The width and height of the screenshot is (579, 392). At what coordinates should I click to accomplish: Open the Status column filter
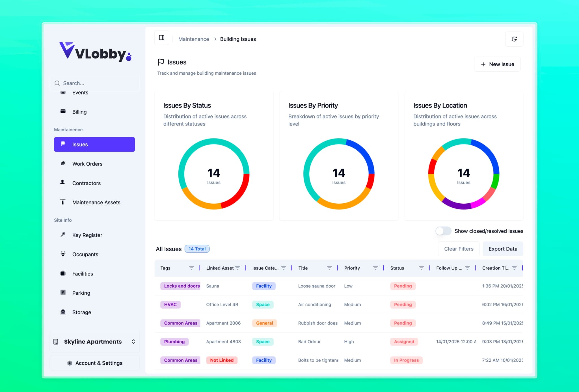click(x=421, y=267)
